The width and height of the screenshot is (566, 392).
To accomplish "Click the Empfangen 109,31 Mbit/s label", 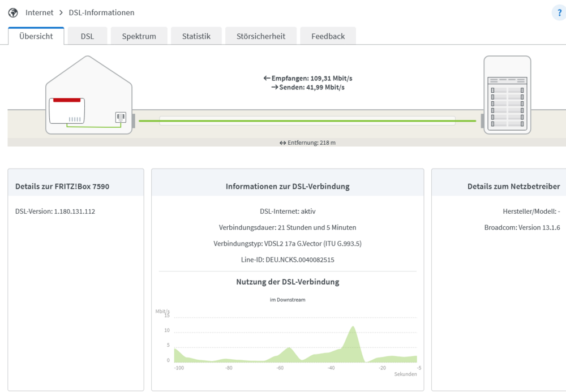I will 308,78.
